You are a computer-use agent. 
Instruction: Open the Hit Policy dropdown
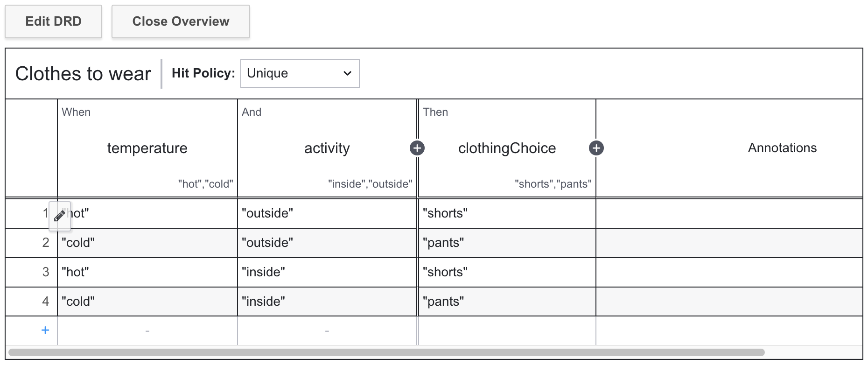pos(300,73)
